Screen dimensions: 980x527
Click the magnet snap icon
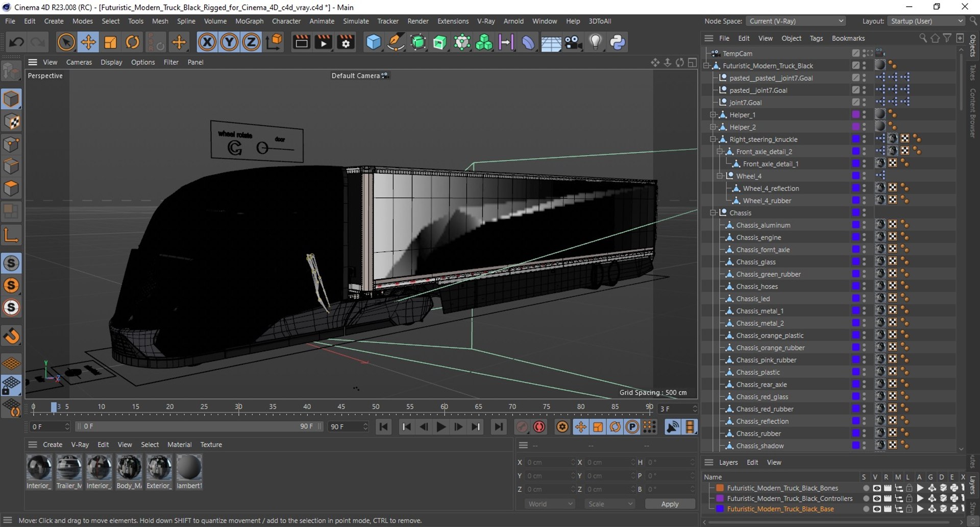(11, 336)
